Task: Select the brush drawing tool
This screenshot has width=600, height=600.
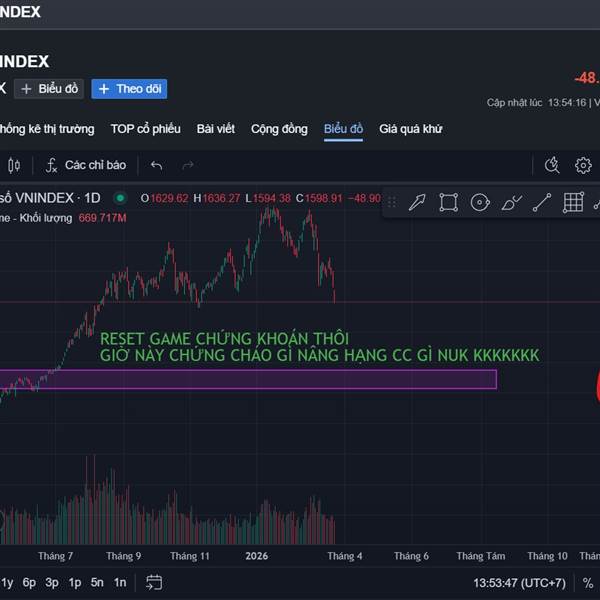Action: [511, 202]
